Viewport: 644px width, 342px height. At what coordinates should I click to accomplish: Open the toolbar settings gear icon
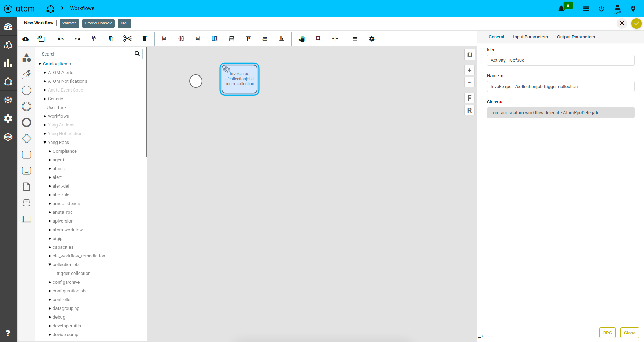(x=372, y=39)
